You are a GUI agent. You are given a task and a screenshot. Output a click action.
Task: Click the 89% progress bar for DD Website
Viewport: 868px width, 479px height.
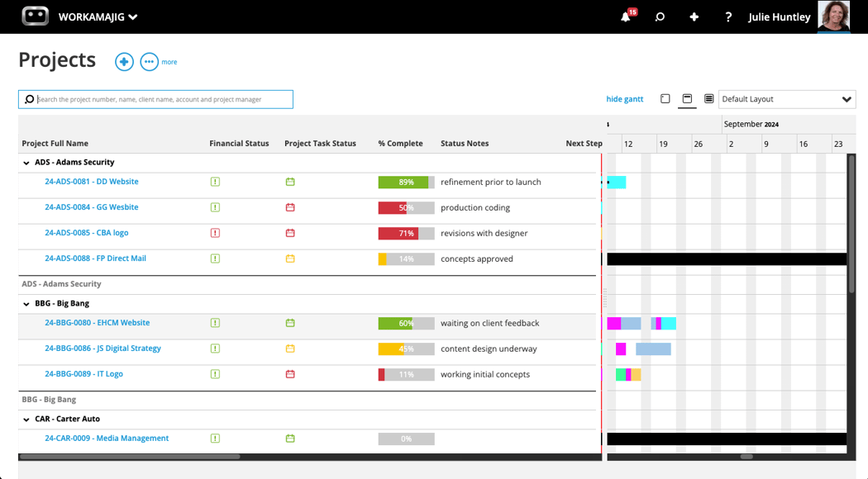tap(406, 182)
